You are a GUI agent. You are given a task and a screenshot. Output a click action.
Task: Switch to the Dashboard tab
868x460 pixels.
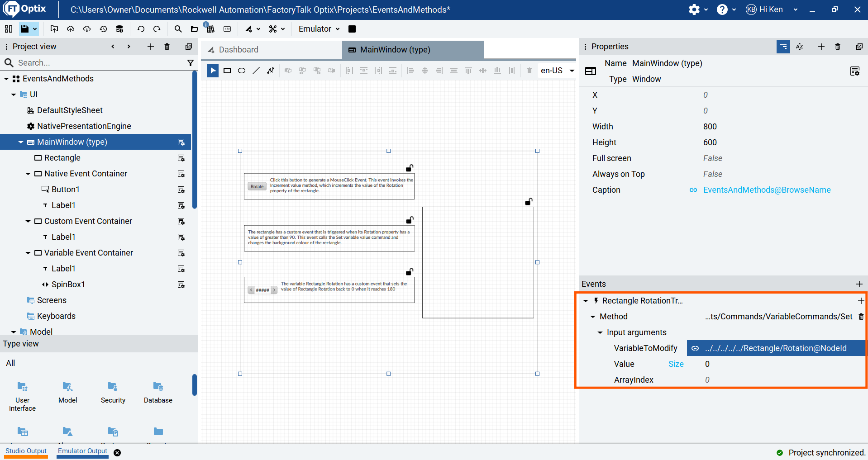pyautogui.click(x=271, y=50)
